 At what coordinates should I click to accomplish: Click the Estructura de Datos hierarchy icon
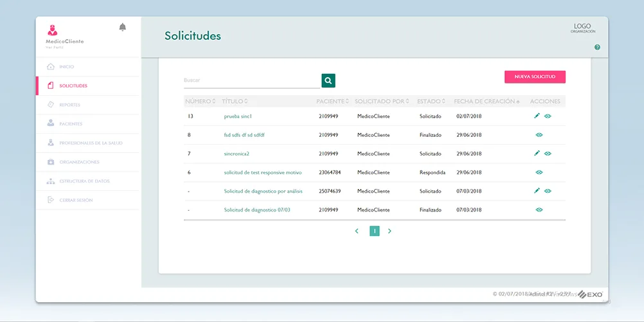(x=51, y=181)
